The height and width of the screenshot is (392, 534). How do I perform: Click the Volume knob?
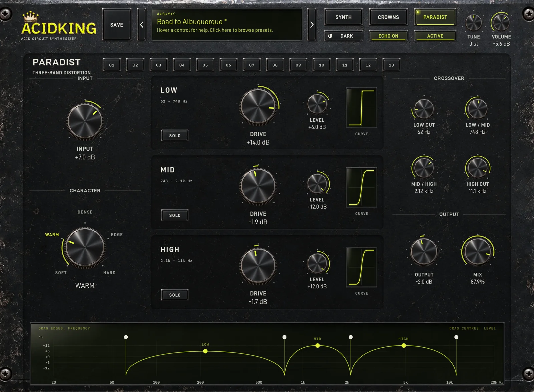coord(501,23)
